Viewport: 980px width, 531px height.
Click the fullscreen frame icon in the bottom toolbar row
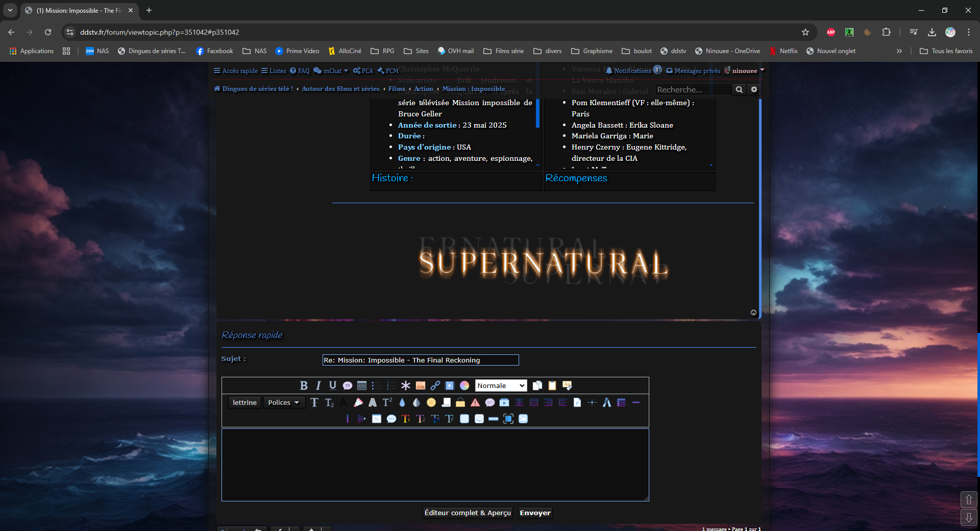click(508, 419)
